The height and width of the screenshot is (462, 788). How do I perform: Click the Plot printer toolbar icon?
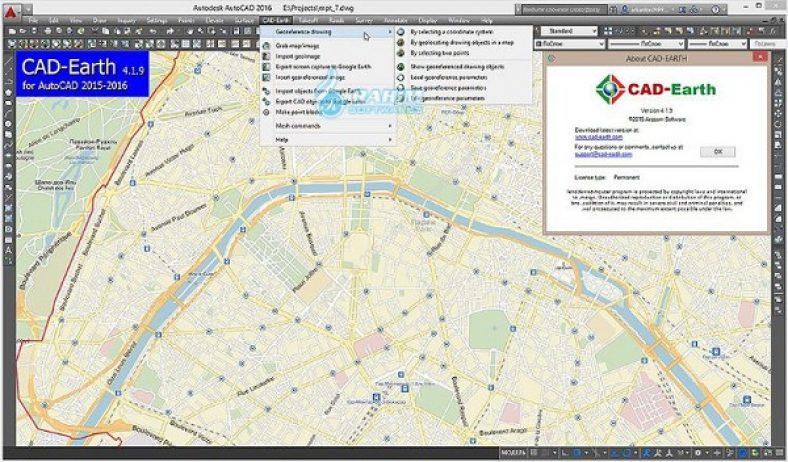(x=48, y=31)
